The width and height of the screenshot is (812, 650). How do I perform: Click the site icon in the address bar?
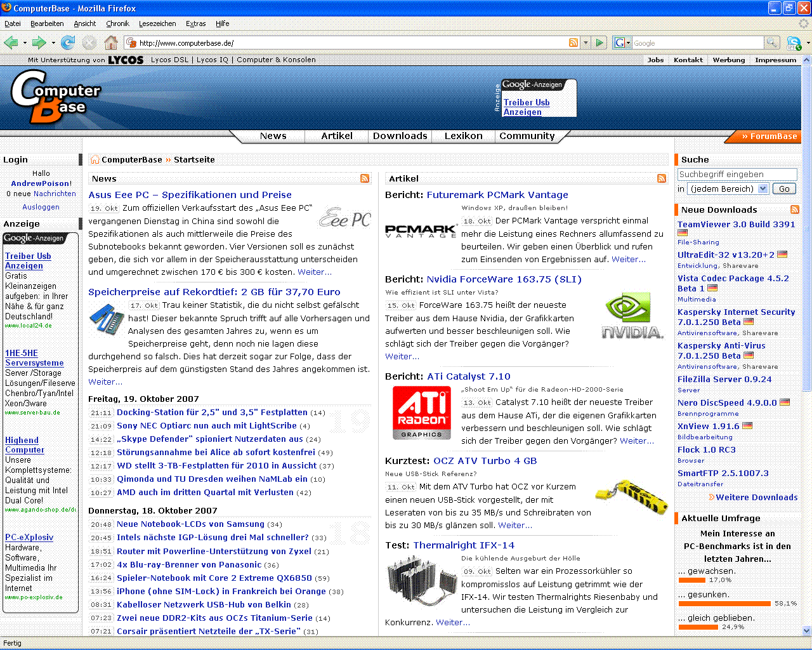pos(131,43)
